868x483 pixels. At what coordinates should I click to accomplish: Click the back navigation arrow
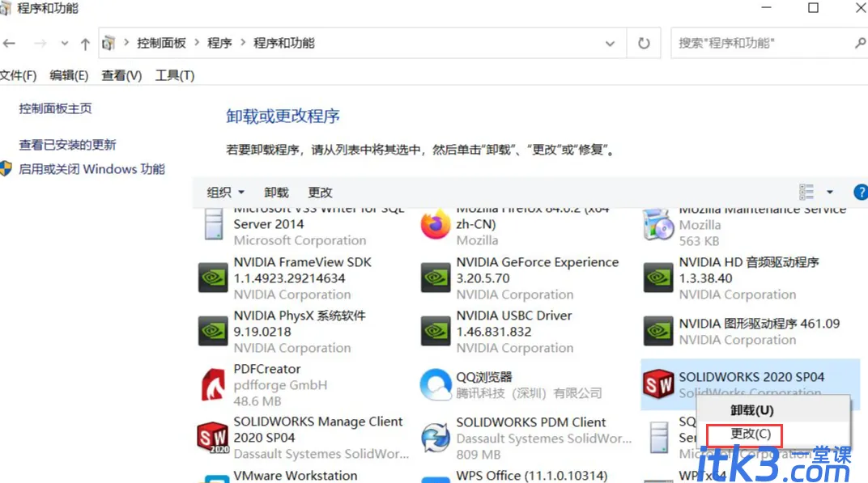point(9,43)
